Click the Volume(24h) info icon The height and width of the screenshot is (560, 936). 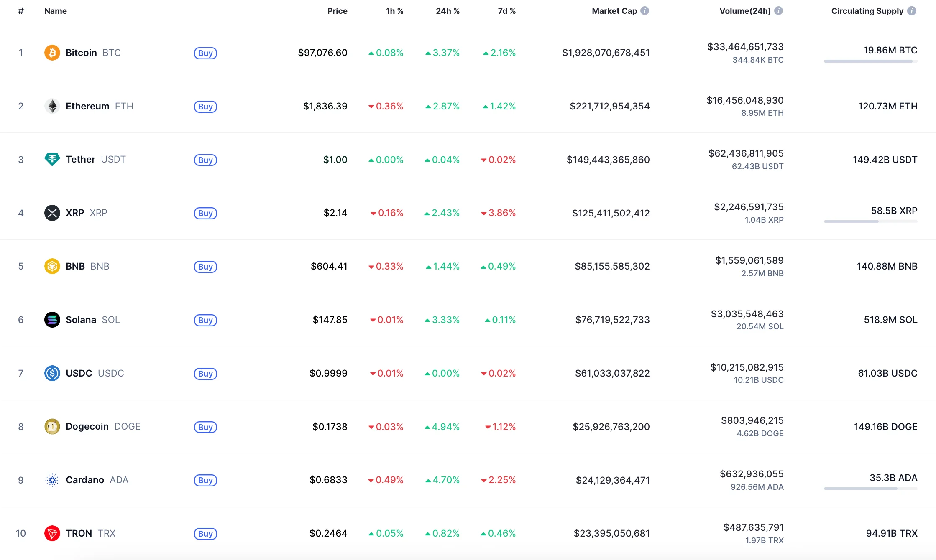click(778, 11)
